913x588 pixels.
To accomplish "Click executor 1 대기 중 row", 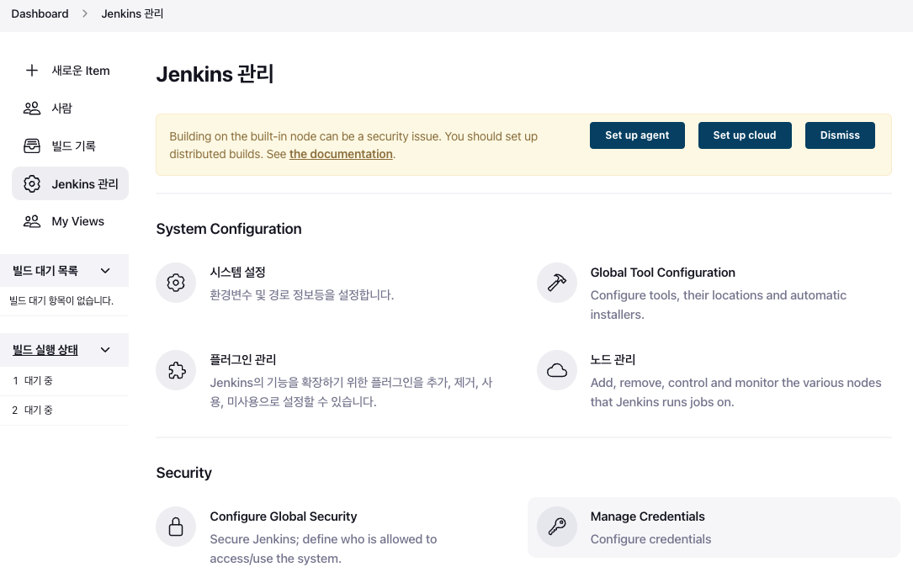I will coord(64,381).
